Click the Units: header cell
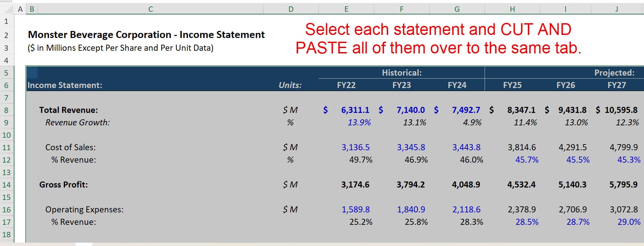The width and height of the screenshot is (644, 246). 290,85
